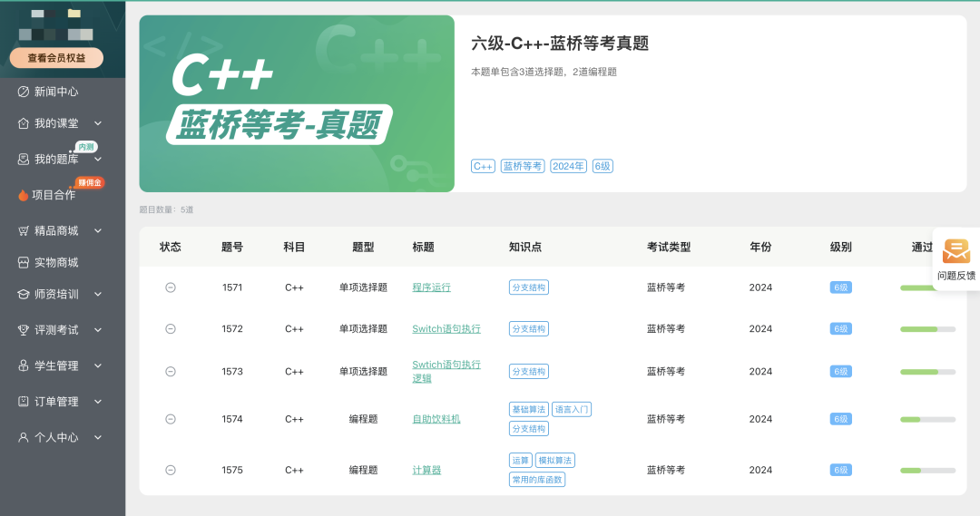The width and height of the screenshot is (980, 516).
Task: Click the 查看会员权益 button
Action: (x=56, y=58)
